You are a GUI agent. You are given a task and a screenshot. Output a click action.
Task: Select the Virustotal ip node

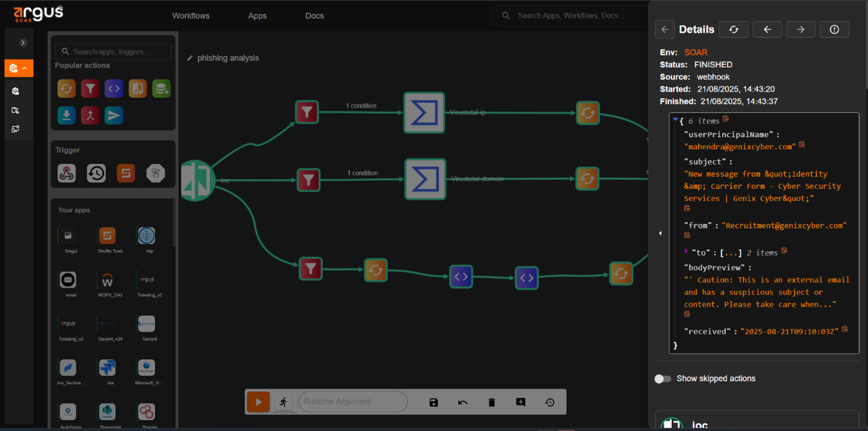(424, 113)
